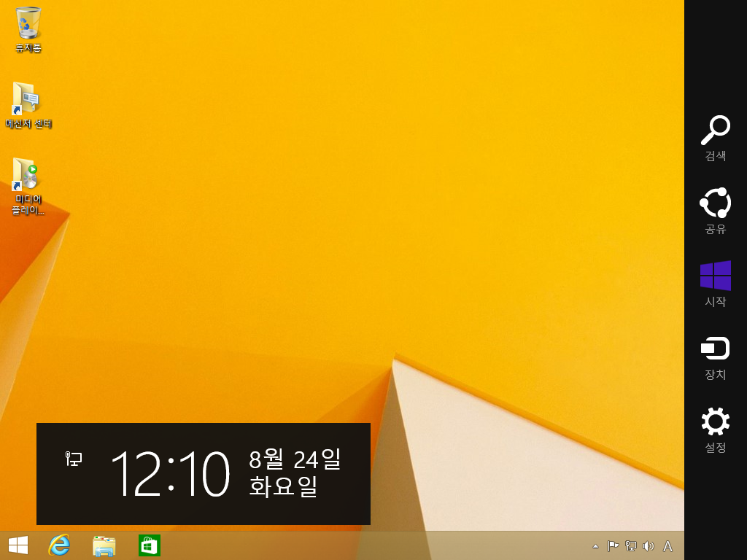Select the 휴지통 recycle bin icon

click(x=28, y=29)
